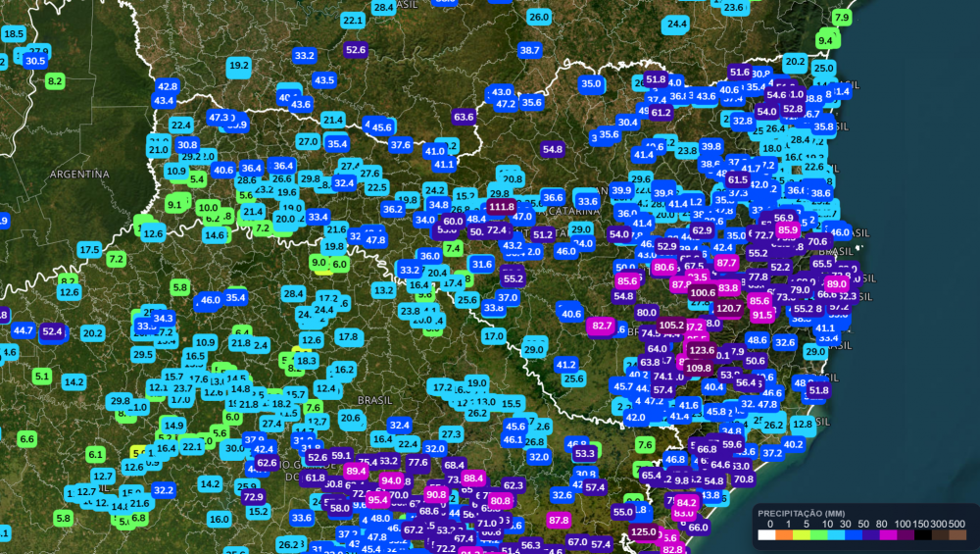The height and width of the screenshot is (554, 980).
Task: Click the 70.8 precipitation reading
Action: click(743, 478)
